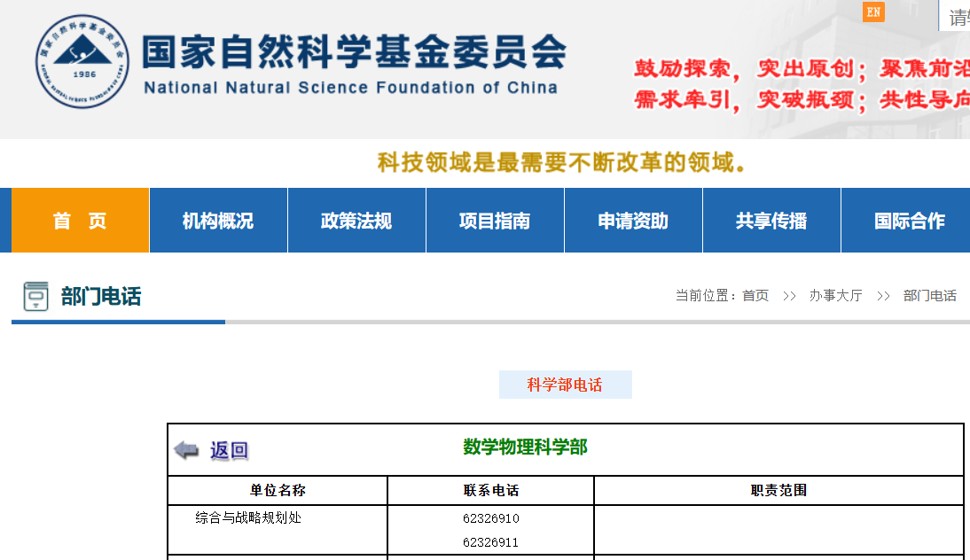This screenshot has height=560, width=970.
Task: Click phone number 62326910
Action: [491, 518]
